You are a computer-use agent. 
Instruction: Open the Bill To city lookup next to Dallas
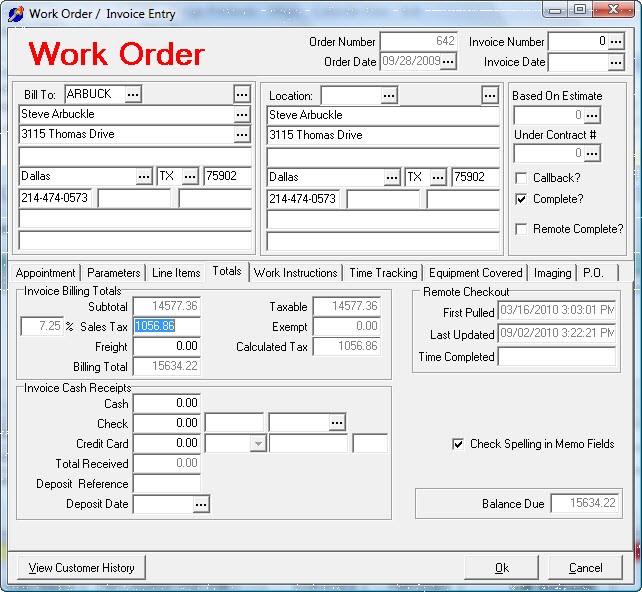[x=144, y=177]
